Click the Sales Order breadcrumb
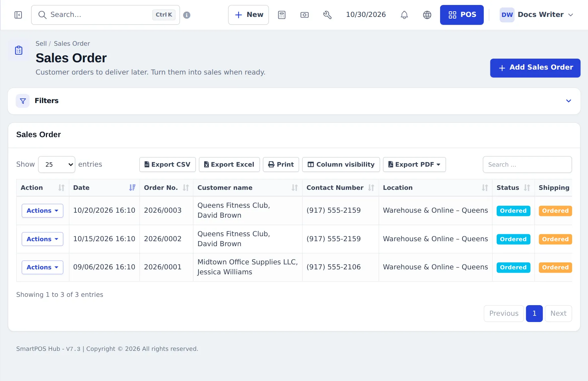Screen dimensions: 588x381 [72, 44]
